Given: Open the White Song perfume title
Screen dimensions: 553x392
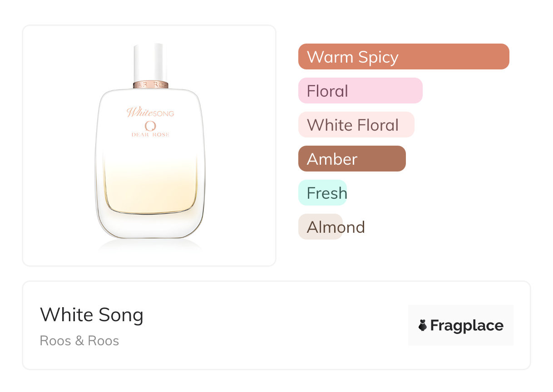Looking at the screenshot, I should (92, 315).
